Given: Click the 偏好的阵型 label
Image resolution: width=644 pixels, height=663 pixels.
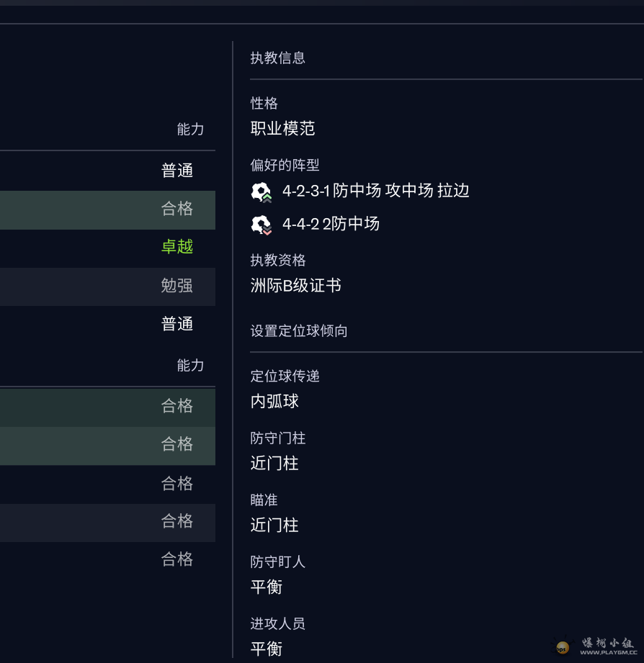Looking at the screenshot, I should (x=285, y=166).
